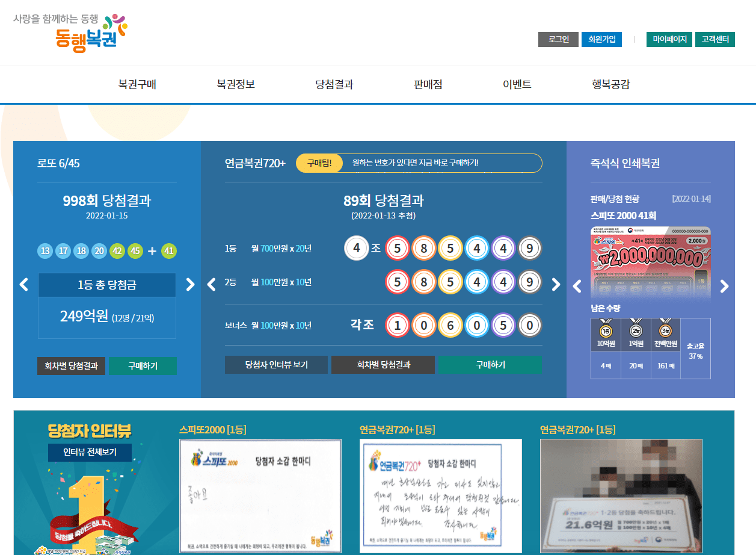Click the 즉석식 인쇄복권 heading
This screenshot has width=756, height=555.
[625, 163]
